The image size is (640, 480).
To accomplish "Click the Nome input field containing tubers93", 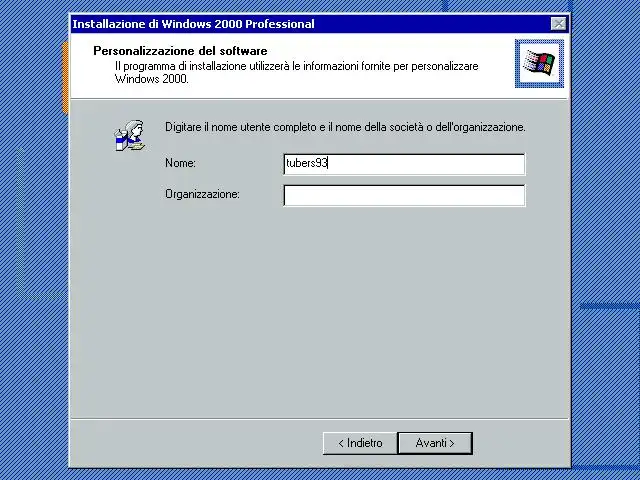I will pos(404,164).
